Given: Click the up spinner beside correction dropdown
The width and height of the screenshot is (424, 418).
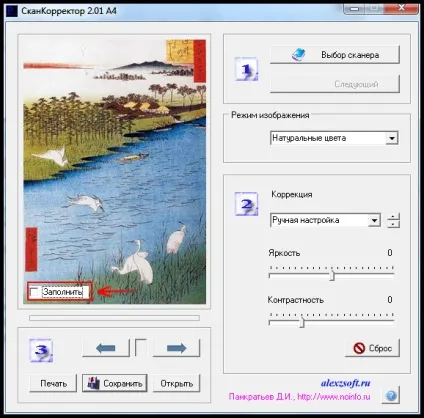Looking at the screenshot, I should point(393,216).
